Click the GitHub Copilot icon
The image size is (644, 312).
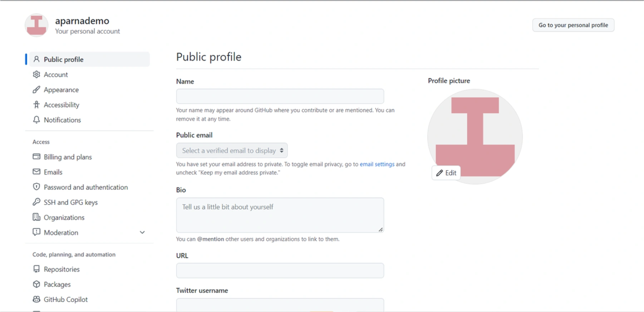[x=36, y=299]
